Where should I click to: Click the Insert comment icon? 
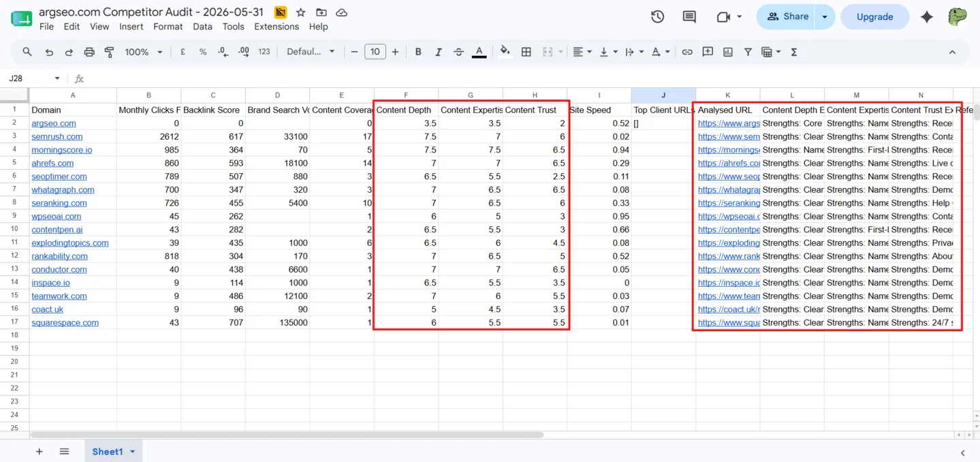pos(708,52)
